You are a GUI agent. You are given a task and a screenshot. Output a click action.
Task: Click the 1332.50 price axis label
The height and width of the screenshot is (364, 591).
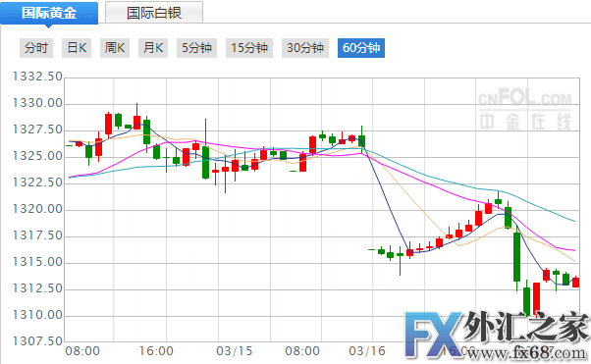pos(37,77)
